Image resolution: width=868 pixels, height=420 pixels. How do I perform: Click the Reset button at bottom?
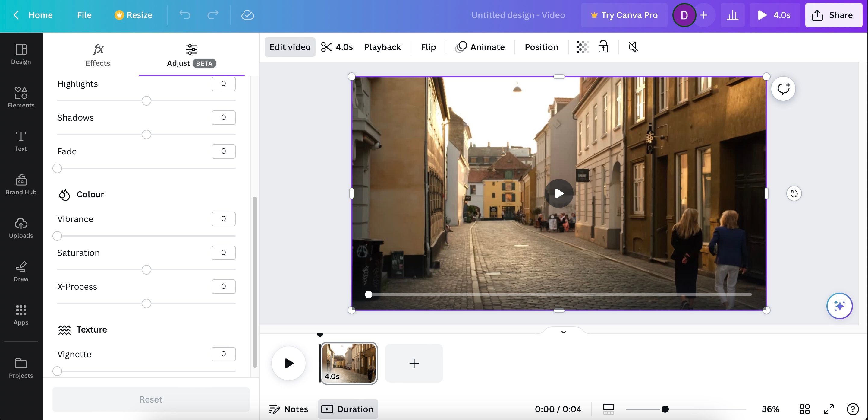point(151,399)
